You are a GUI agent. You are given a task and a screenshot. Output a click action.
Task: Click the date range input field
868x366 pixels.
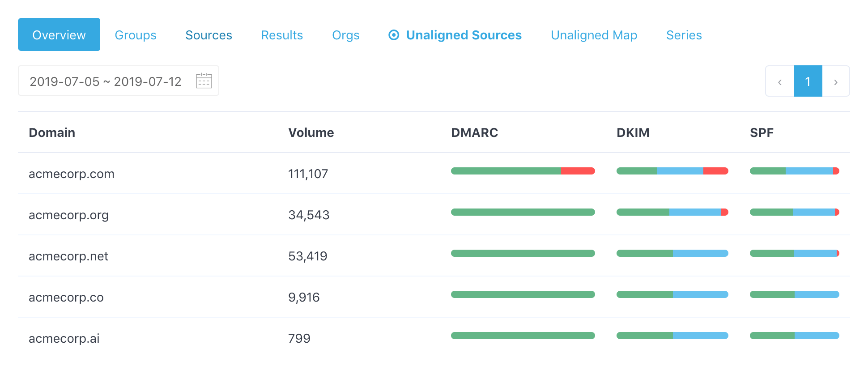coord(106,81)
